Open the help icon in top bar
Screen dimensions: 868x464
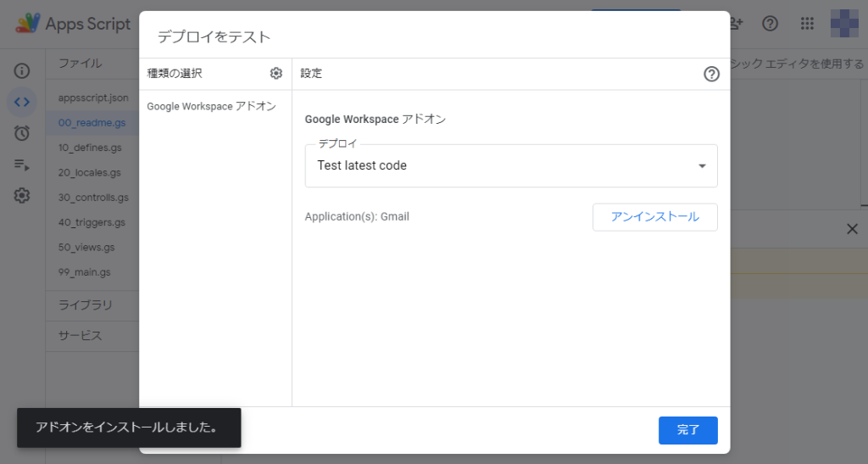770,23
